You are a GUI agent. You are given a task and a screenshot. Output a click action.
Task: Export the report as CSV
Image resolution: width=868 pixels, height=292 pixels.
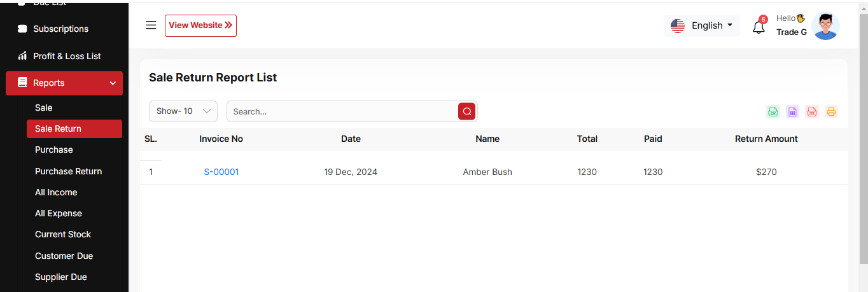point(773,112)
